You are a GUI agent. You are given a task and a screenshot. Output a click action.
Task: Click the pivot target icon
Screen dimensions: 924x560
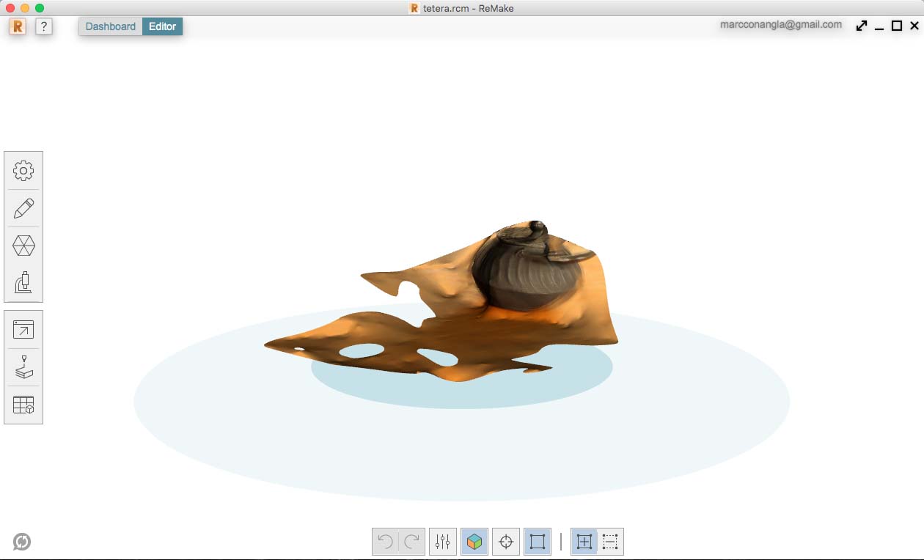pos(506,542)
